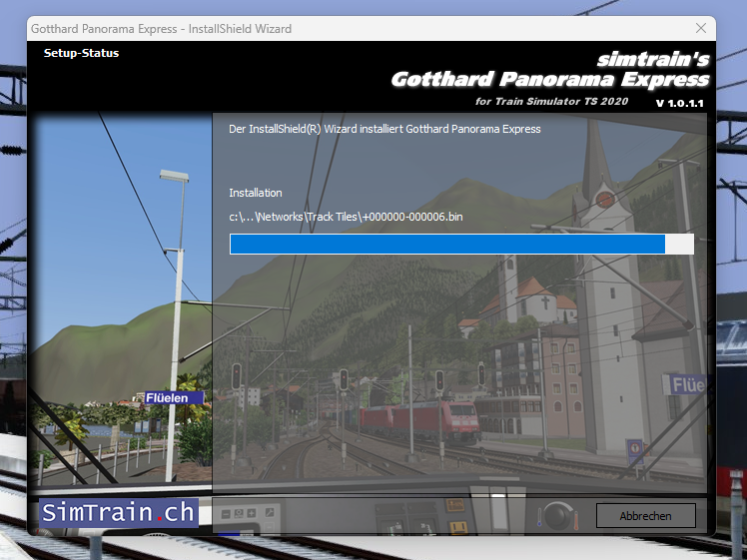The image size is (747, 560).
Task: Click the unfilled end of progress bar
Action: pyautogui.click(x=679, y=244)
